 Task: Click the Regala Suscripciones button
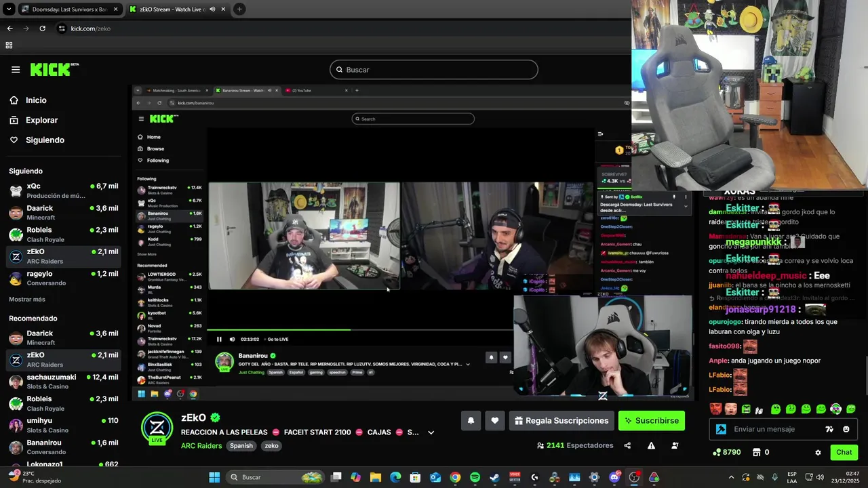click(x=561, y=421)
